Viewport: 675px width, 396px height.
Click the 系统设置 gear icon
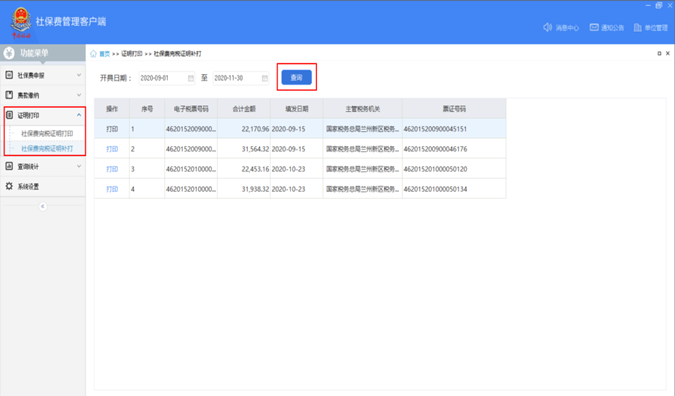click(9, 186)
